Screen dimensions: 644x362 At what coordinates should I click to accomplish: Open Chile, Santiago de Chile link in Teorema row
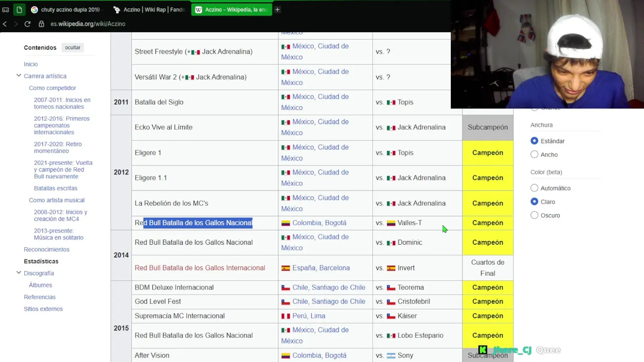coord(329,288)
